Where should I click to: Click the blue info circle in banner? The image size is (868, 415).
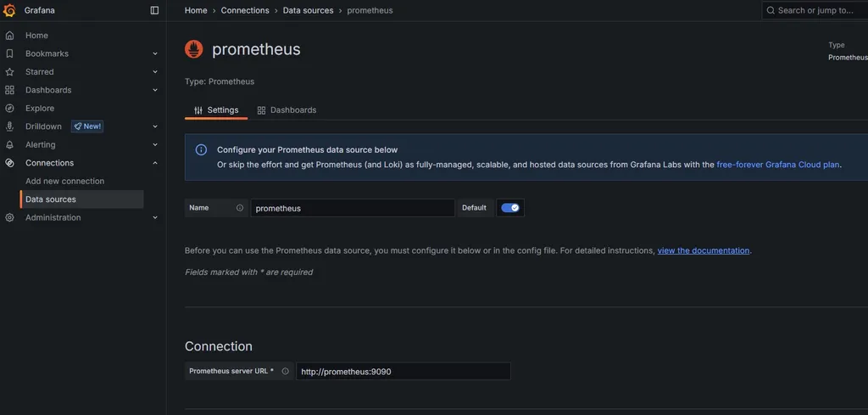(x=202, y=149)
